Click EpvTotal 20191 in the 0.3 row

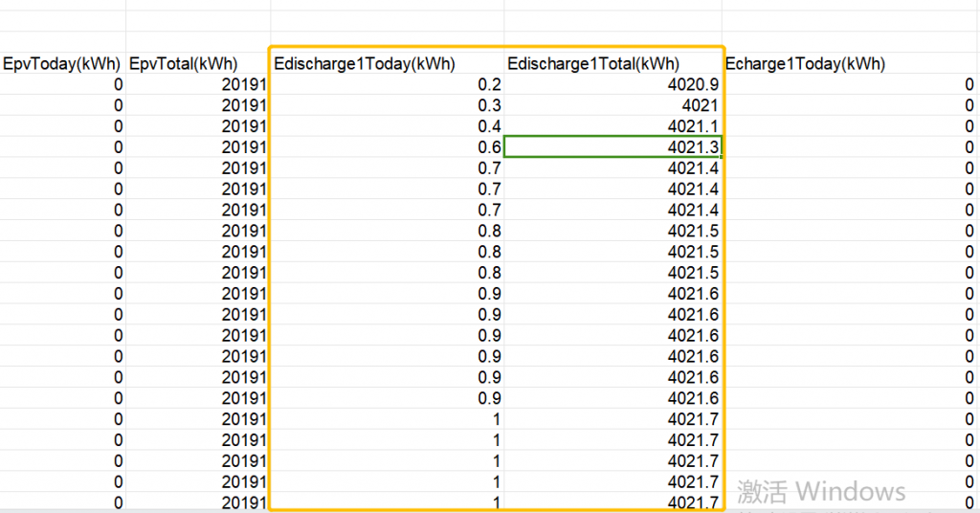click(198, 105)
